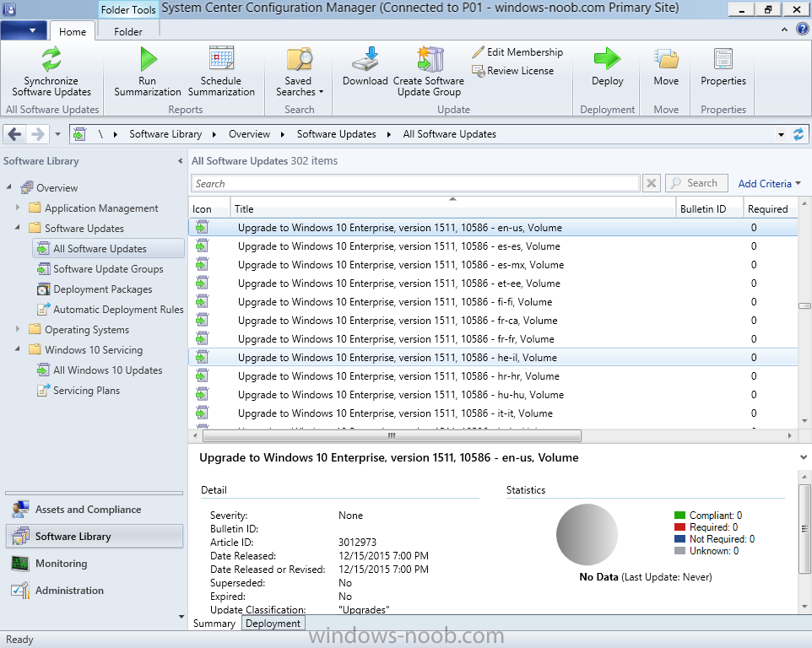
Task: Open the Administration workspace
Action: click(x=94, y=590)
